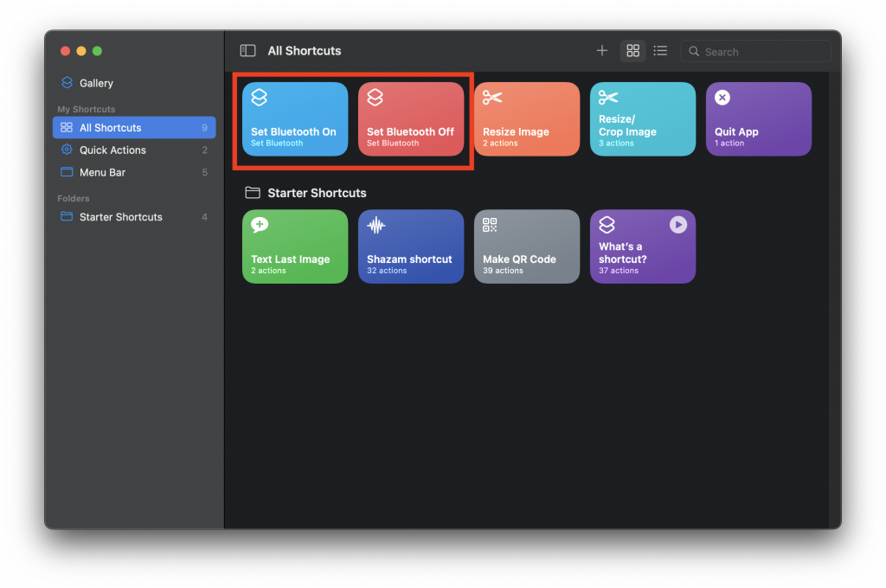The height and width of the screenshot is (588, 886).
Task: Select All Shortcuts in sidebar
Action: [x=110, y=128]
